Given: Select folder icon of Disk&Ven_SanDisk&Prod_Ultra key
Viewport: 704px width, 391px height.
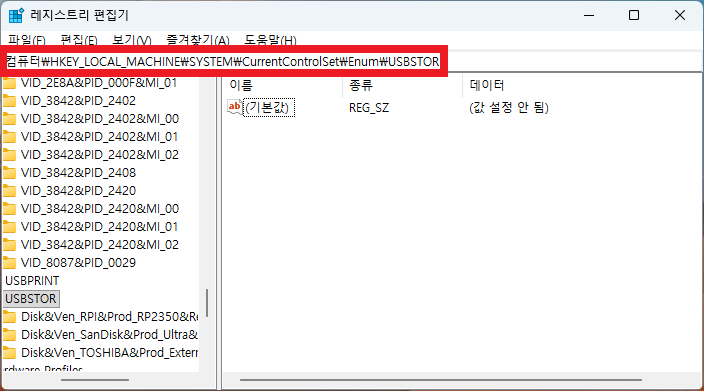Looking at the screenshot, I should tap(9, 335).
